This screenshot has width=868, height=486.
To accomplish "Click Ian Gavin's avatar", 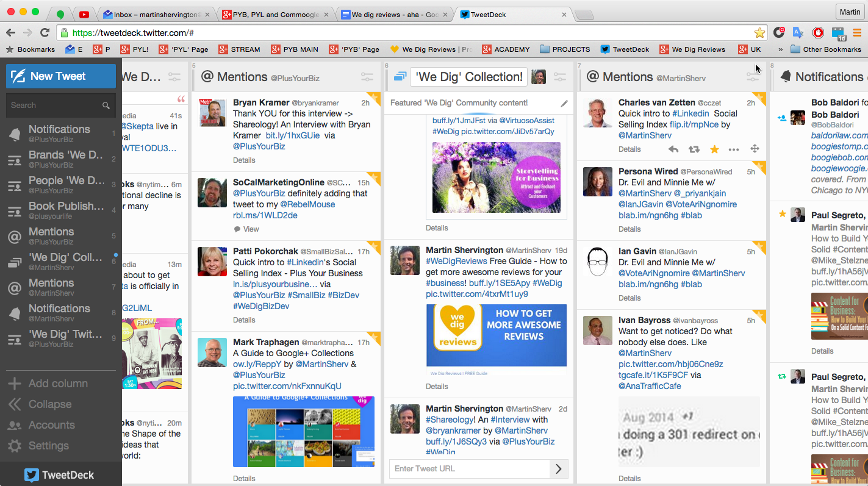I will pyautogui.click(x=598, y=261).
